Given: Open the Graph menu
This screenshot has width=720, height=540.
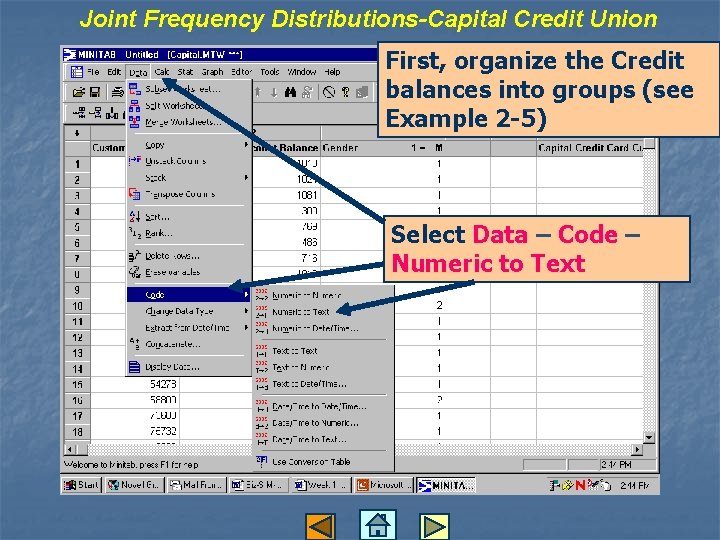Looking at the screenshot, I should tap(212, 72).
